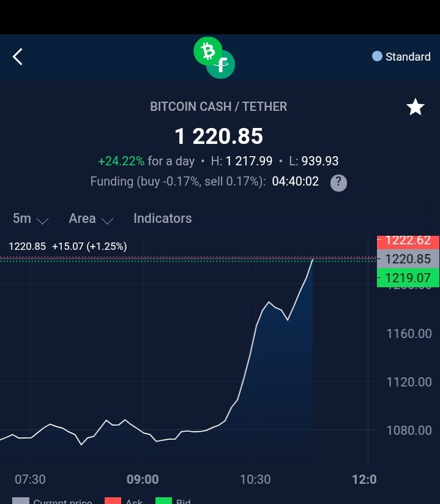The height and width of the screenshot is (504, 440).
Task: Tap the 1 220.85 headline price
Action: coord(218,136)
